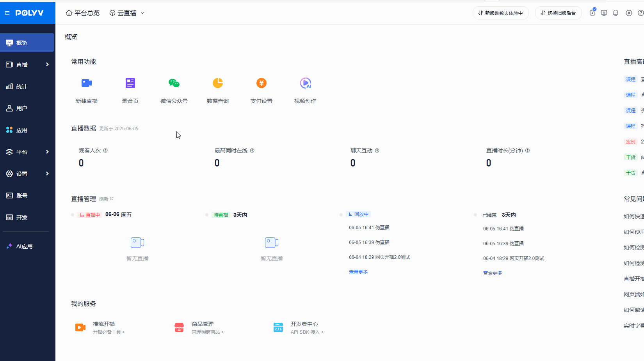Open the yen billing icon in header
Viewport: 644px width, 361px height.
coord(629,13)
